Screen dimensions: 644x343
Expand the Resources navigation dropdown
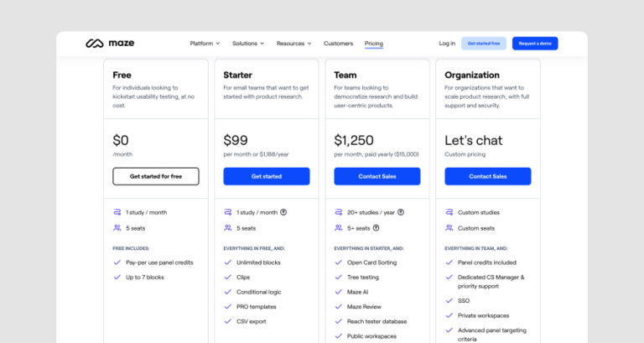point(293,44)
